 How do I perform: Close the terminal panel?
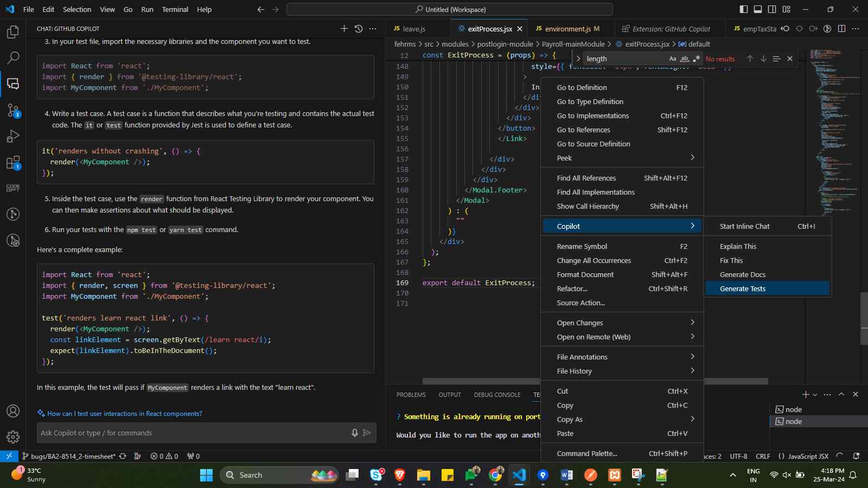click(x=856, y=394)
